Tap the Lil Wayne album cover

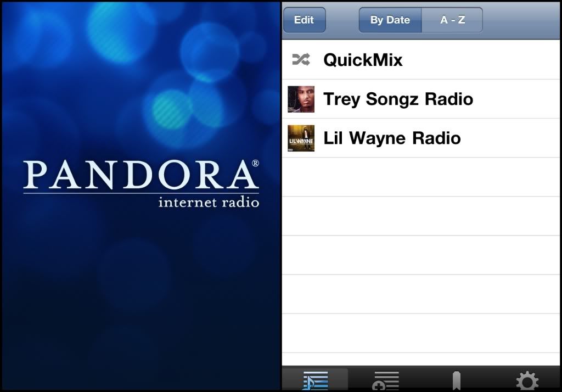coord(301,138)
